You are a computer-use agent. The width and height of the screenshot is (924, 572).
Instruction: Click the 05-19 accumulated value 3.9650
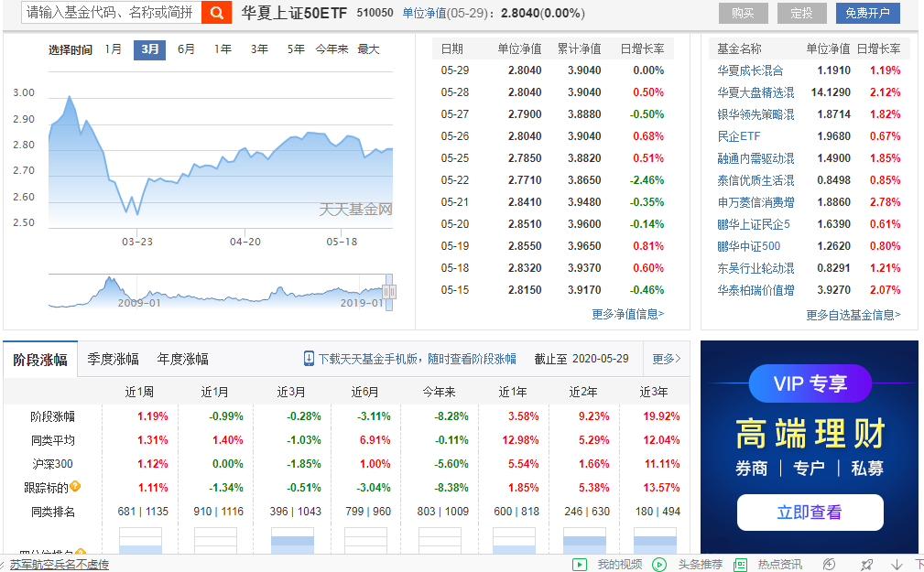584,245
